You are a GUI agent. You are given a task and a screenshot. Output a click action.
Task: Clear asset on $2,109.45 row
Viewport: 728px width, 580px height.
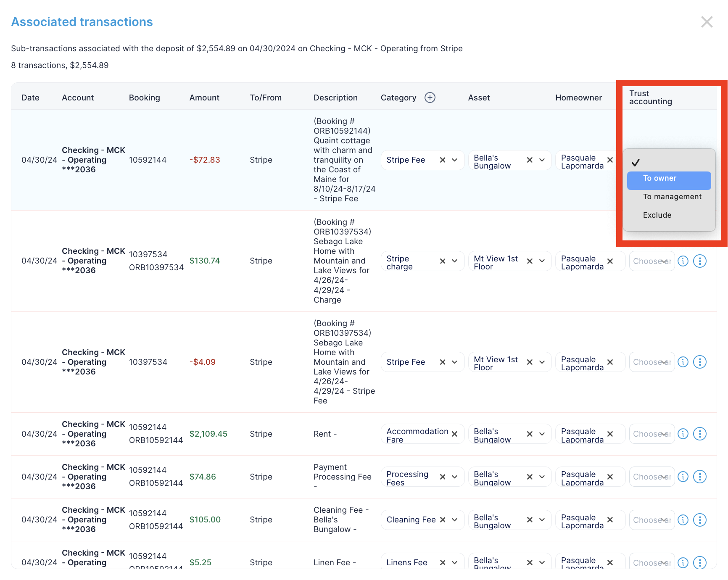(530, 434)
